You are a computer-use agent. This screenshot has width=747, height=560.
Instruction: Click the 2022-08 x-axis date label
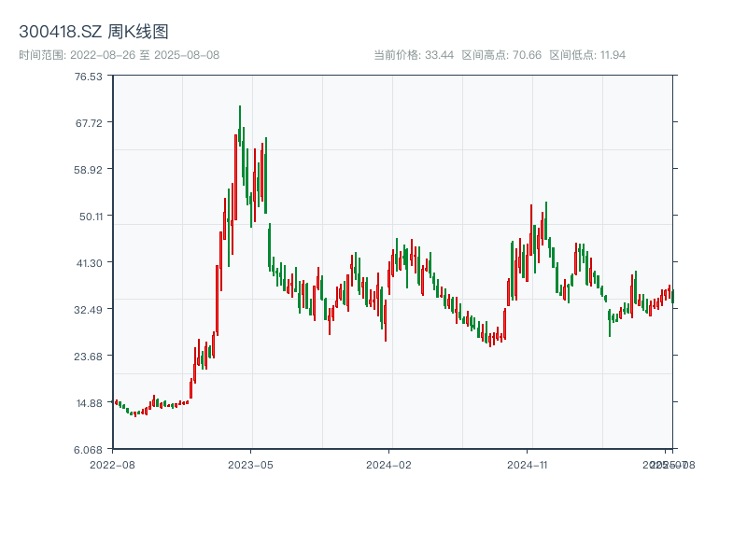click(x=114, y=464)
